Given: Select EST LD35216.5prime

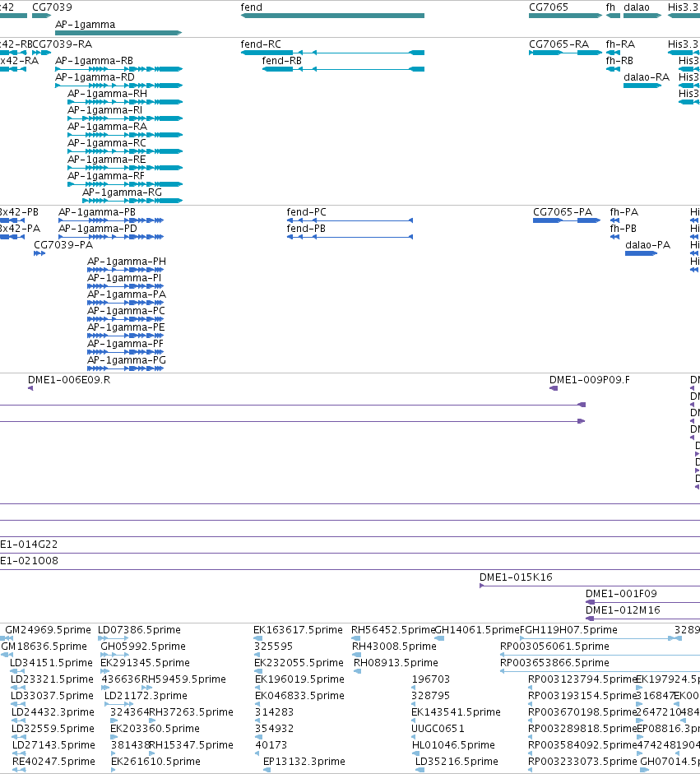Looking at the screenshot, I should (420, 770).
